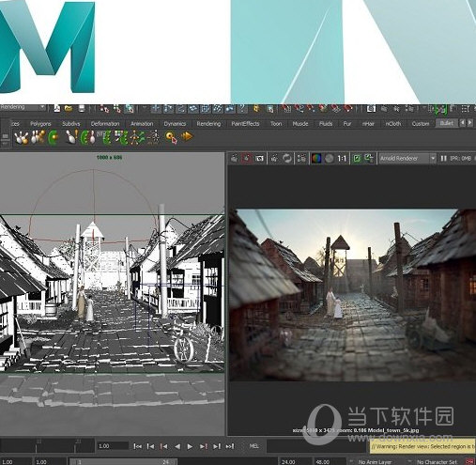Set Render View to 1:1 real size
This screenshot has width=476, height=465.
[342, 159]
